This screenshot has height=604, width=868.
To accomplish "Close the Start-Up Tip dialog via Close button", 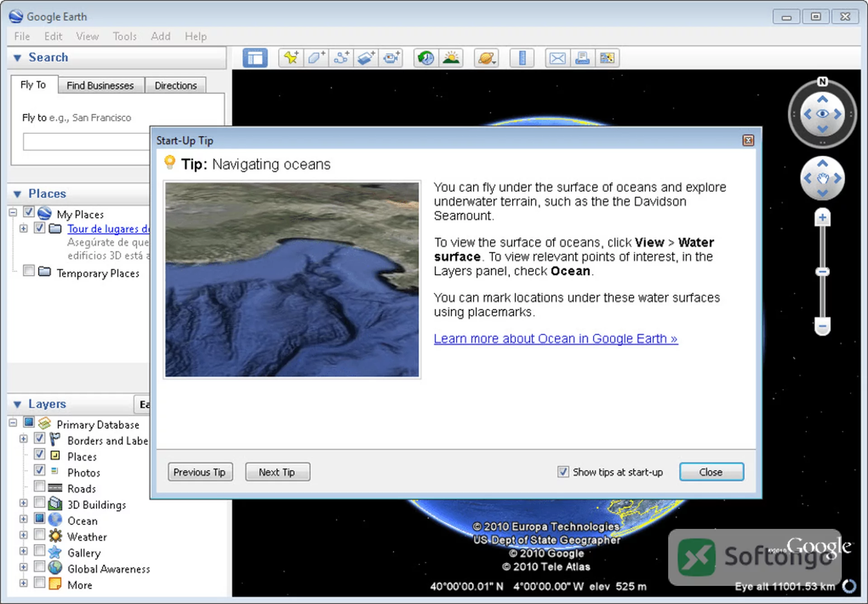I will click(711, 472).
